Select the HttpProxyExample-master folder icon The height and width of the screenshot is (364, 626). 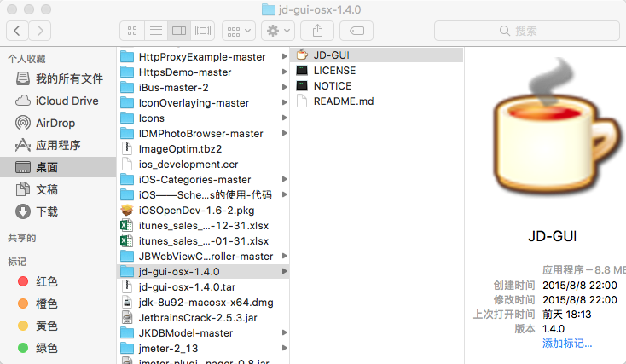pos(127,56)
